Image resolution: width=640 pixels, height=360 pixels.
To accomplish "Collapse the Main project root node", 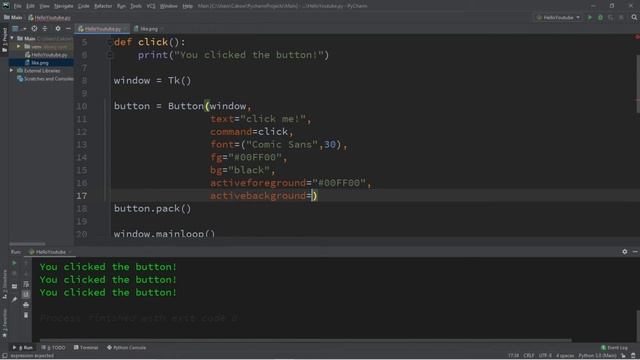I will tap(12, 38).
